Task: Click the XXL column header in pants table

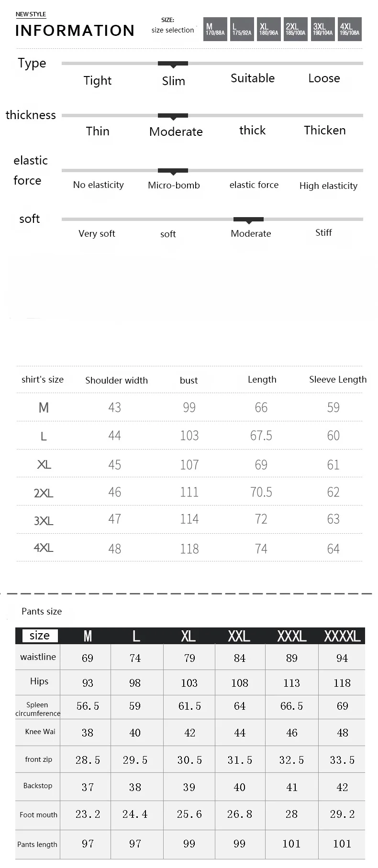Action: [x=239, y=636]
